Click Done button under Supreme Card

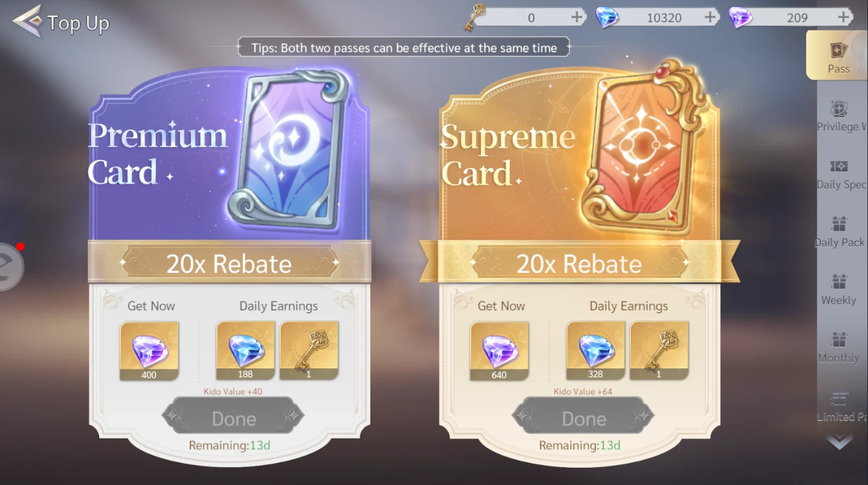pos(583,419)
